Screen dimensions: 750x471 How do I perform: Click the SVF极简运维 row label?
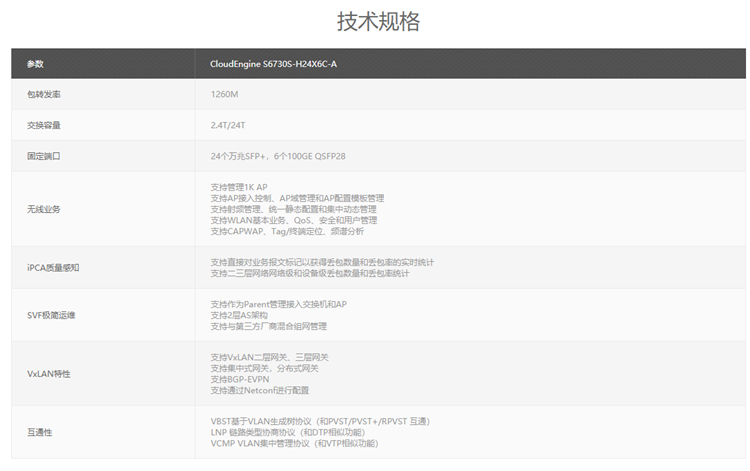coord(51,315)
